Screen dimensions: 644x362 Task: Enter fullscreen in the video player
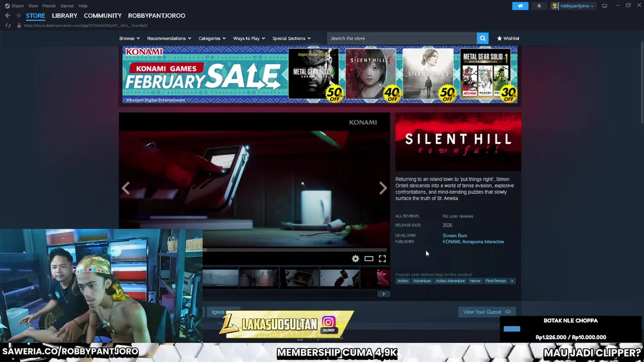(382, 258)
